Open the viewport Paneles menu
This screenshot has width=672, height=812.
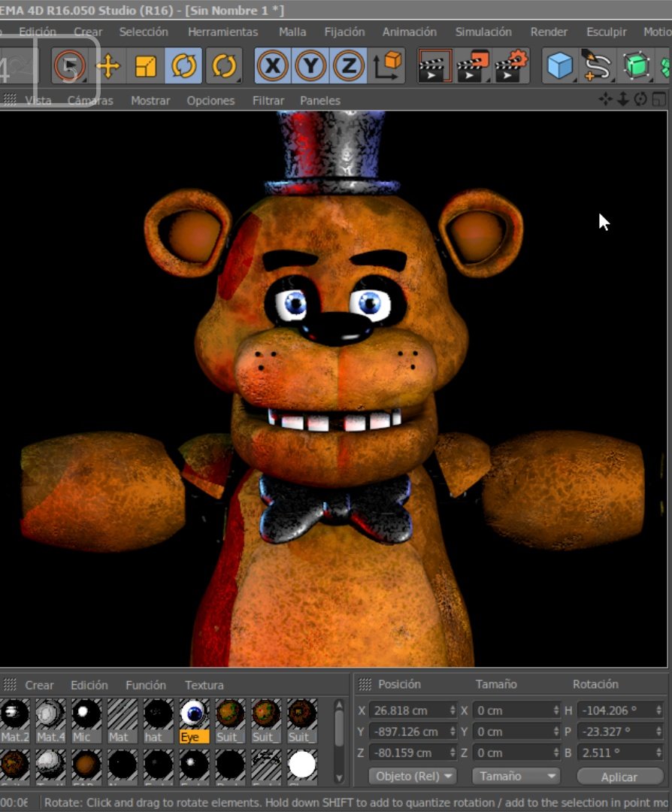[x=320, y=101]
